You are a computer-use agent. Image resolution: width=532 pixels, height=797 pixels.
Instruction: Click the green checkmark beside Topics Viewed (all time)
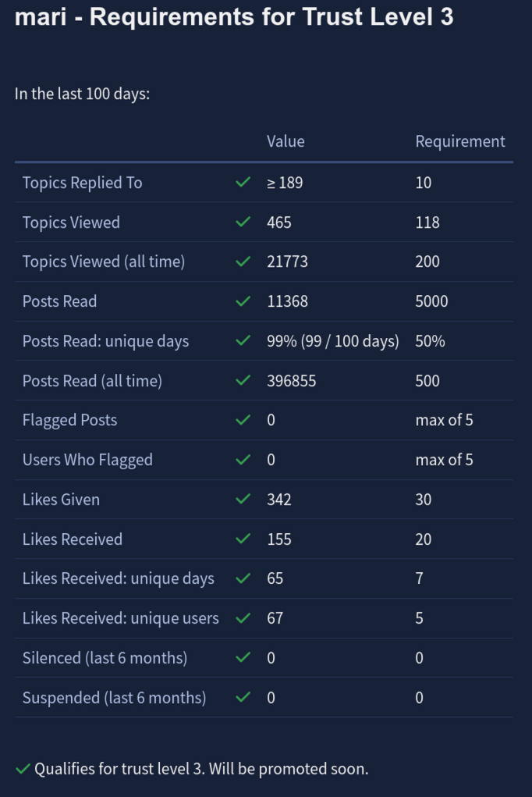tap(243, 262)
